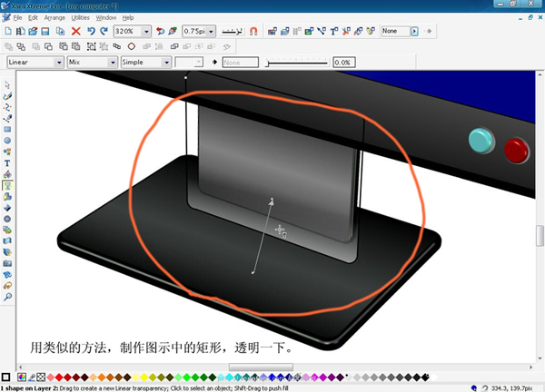This screenshot has width=545, height=392.
Task: Pick the black colour swatch
Action: pos(425,377)
